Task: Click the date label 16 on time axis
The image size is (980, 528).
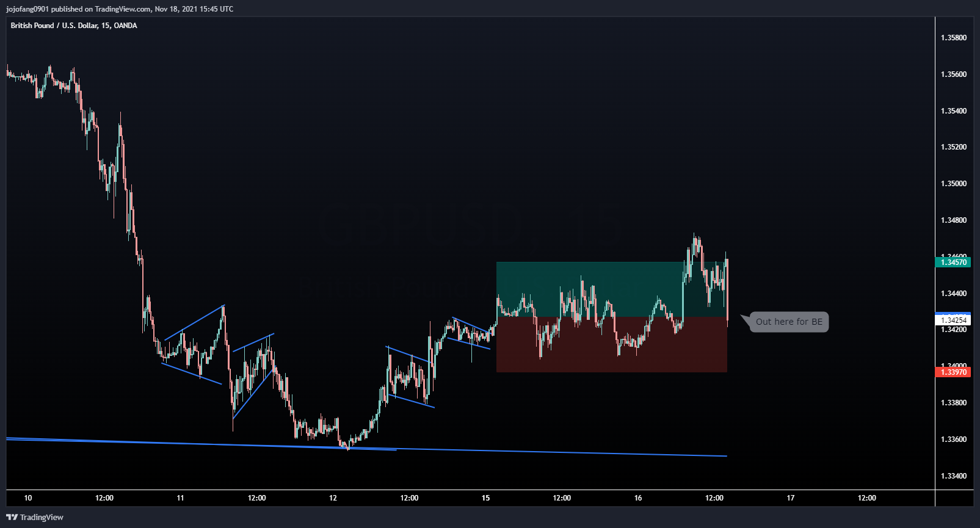Action: [x=638, y=498]
